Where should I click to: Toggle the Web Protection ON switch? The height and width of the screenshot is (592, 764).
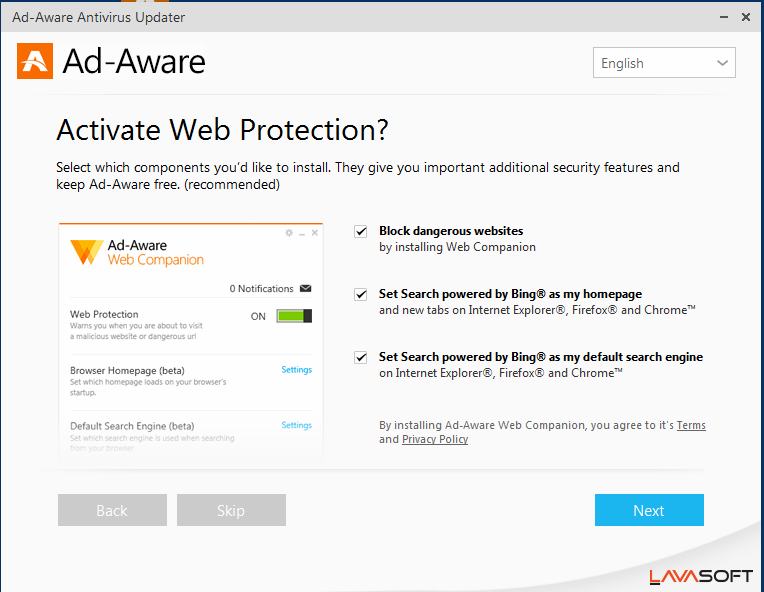point(294,316)
